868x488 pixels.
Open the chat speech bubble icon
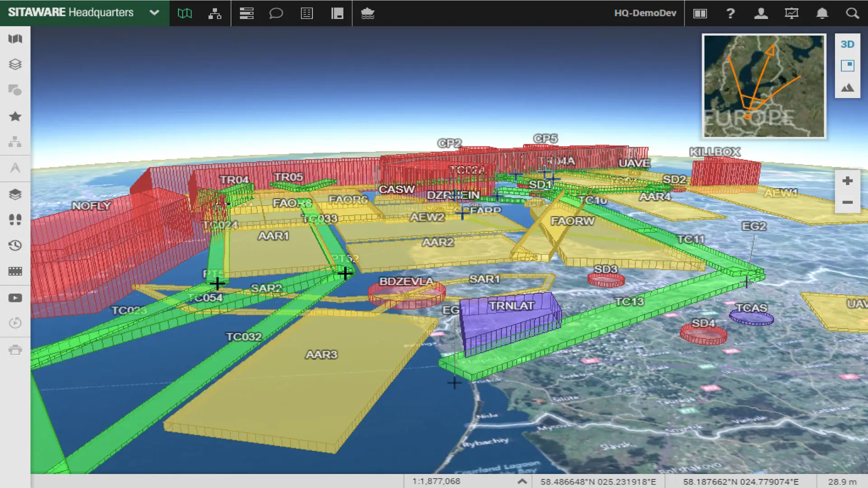click(276, 13)
